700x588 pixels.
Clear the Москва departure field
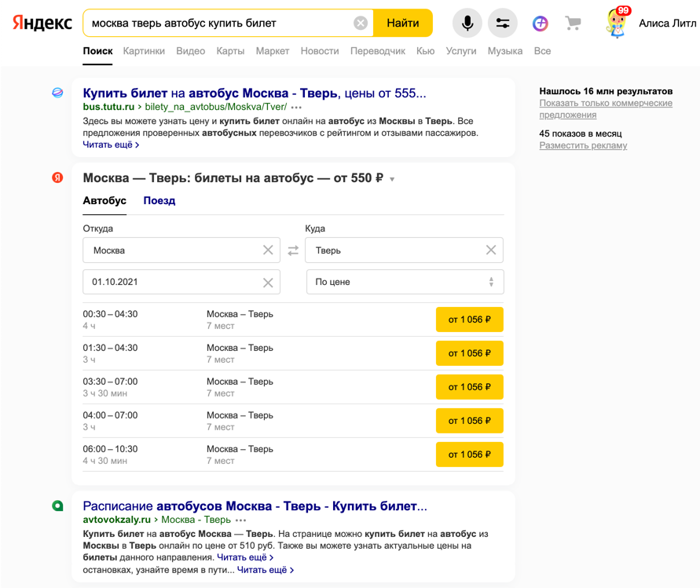[x=268, y=250]
